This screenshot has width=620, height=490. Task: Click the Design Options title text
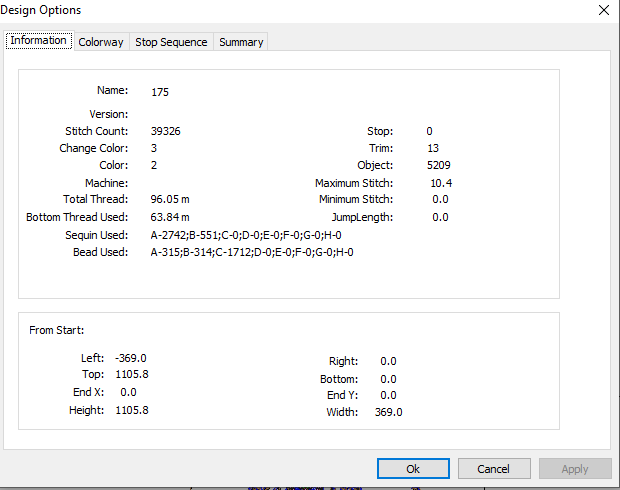click(41, 10)
